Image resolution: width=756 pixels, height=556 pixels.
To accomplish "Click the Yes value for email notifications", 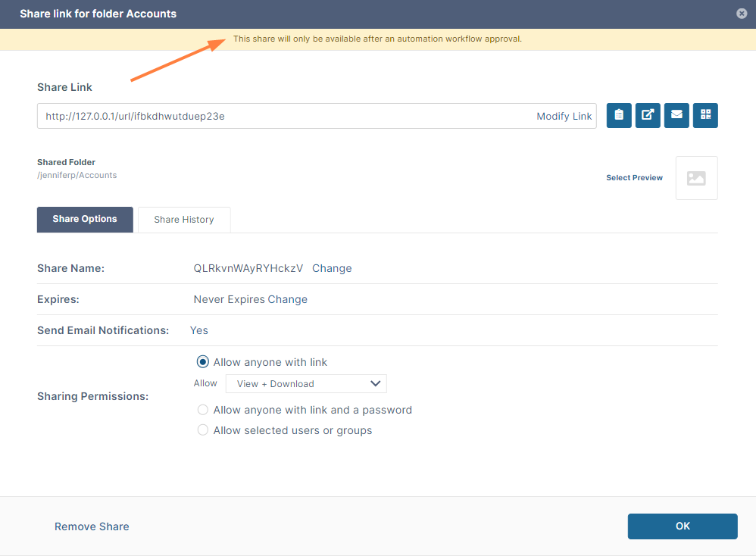I will (199, 330).
